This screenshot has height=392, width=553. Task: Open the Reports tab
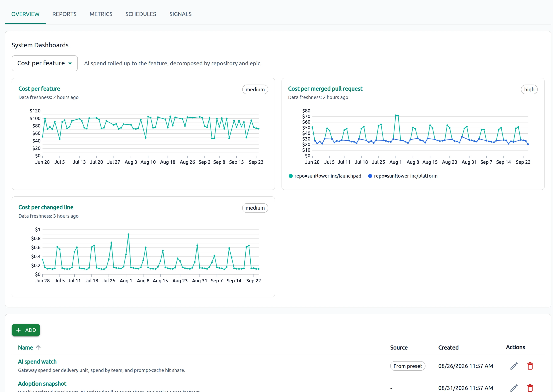tap(65, 14)
